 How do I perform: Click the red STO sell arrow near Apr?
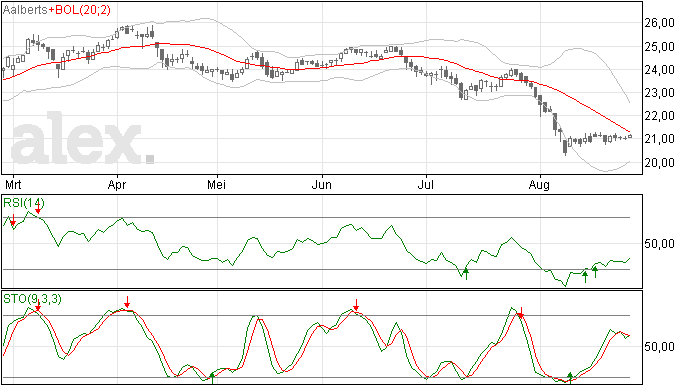[x=127, y=302]
